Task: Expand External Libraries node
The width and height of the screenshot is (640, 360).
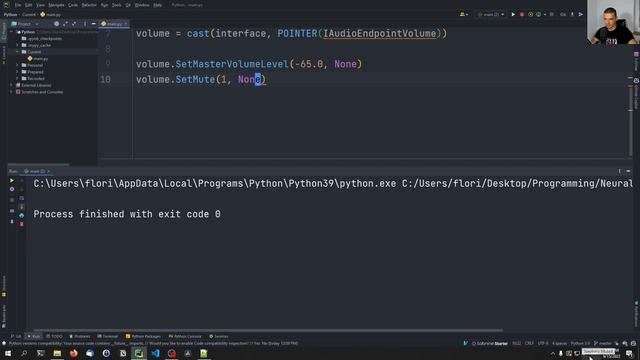Action: 12,85
